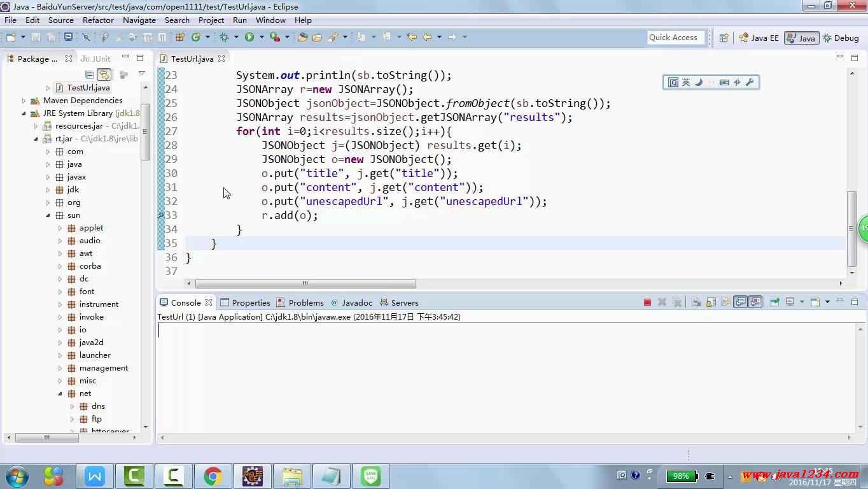
Task: Open Windows Explorer from the taskbar
Action: pyautogui.click(x=292, y=476)
